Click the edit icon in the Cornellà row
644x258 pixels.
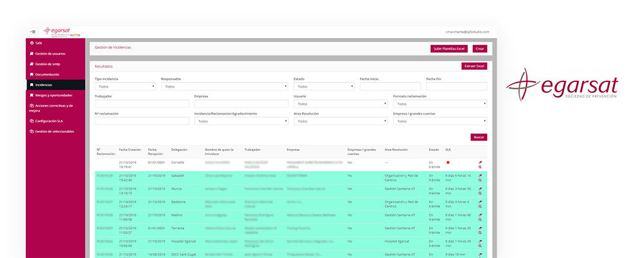pos(480,161)
